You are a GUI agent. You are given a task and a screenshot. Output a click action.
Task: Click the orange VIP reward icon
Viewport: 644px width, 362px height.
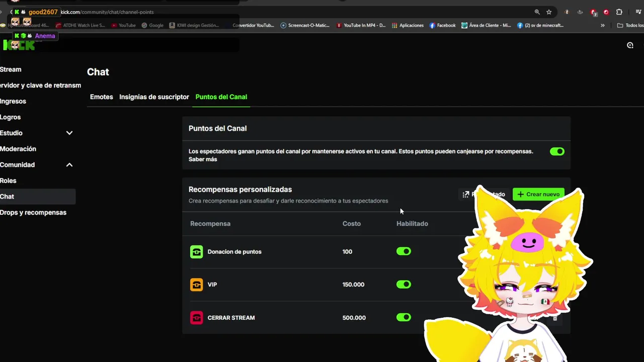click(196, 285)
